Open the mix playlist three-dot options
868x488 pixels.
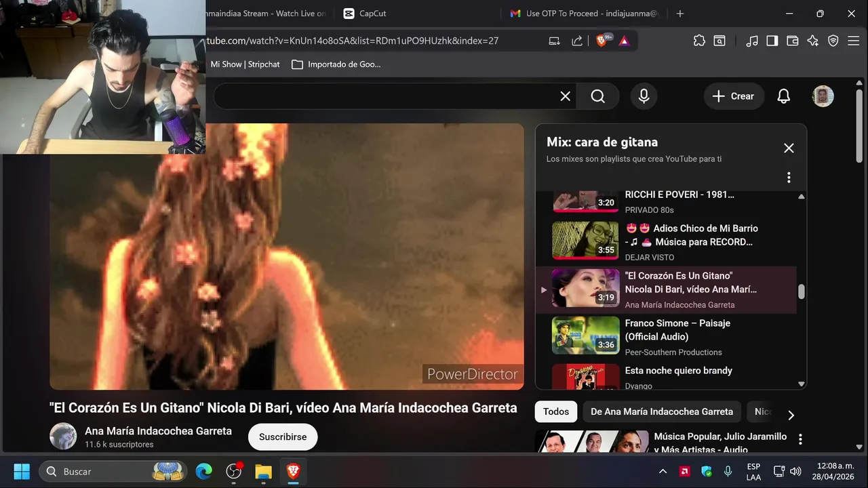789,178
